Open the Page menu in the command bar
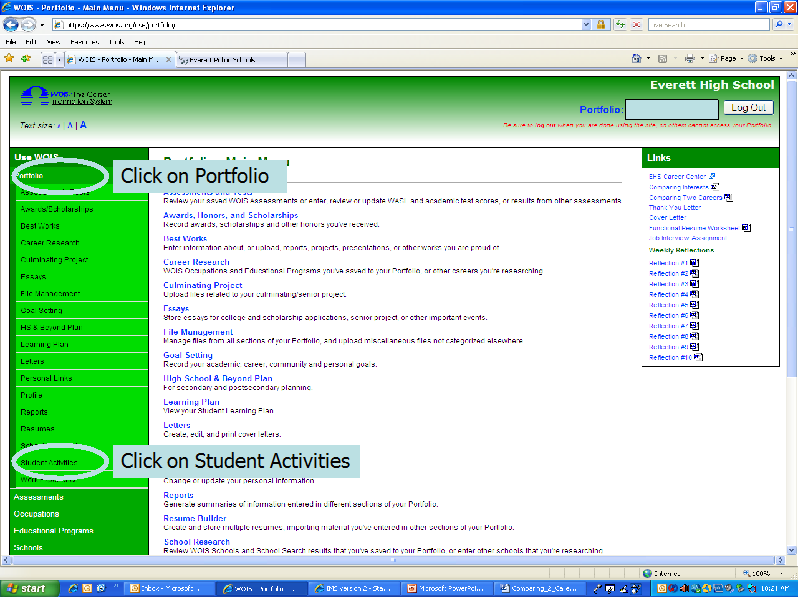 [x=727, y=59]
